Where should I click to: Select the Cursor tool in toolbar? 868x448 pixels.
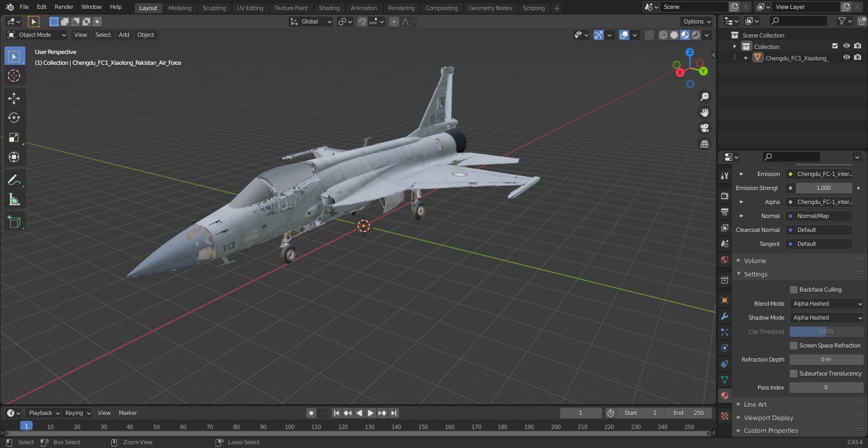(x=14, y=76)
